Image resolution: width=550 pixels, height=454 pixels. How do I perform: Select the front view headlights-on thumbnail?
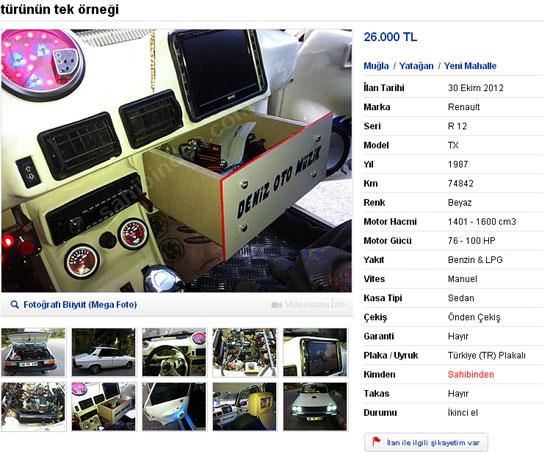click(315, 407)
